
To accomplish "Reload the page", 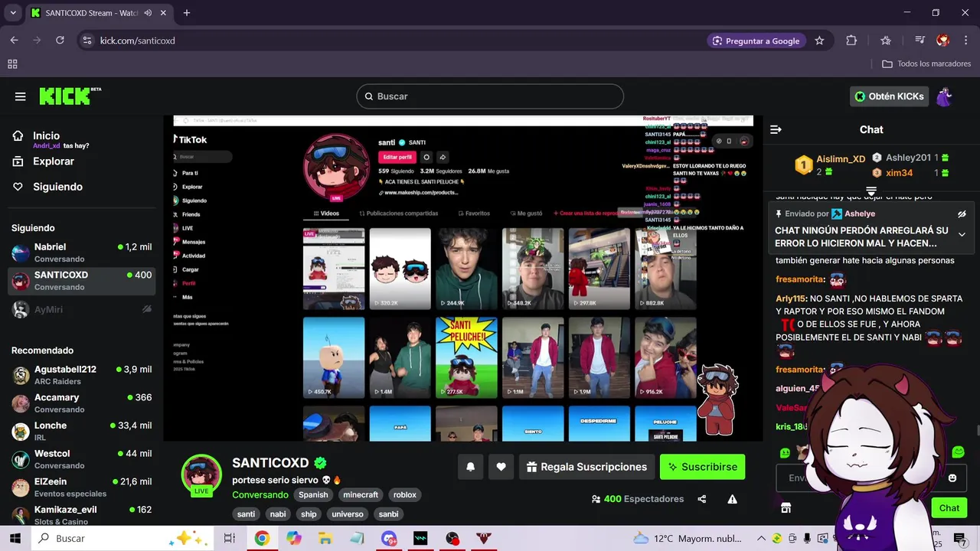I will [x=60, y=41].
